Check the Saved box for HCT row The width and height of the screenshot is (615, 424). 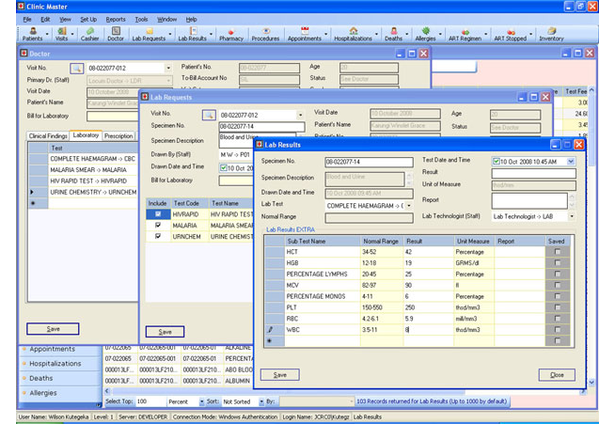(557, 253)
